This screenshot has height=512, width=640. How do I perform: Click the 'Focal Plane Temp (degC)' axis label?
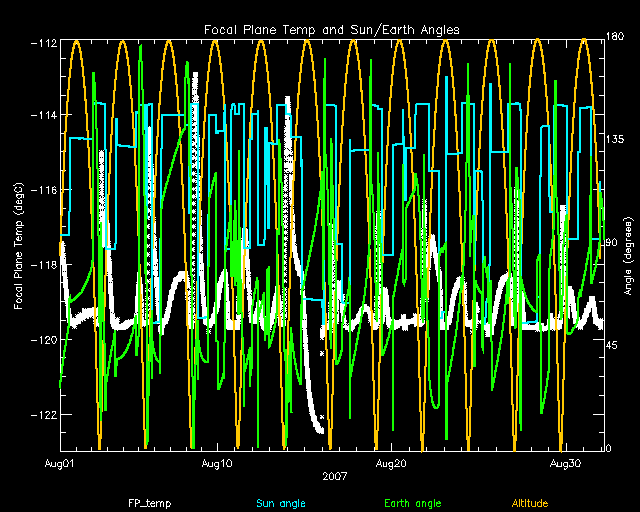tap(20, 244)
